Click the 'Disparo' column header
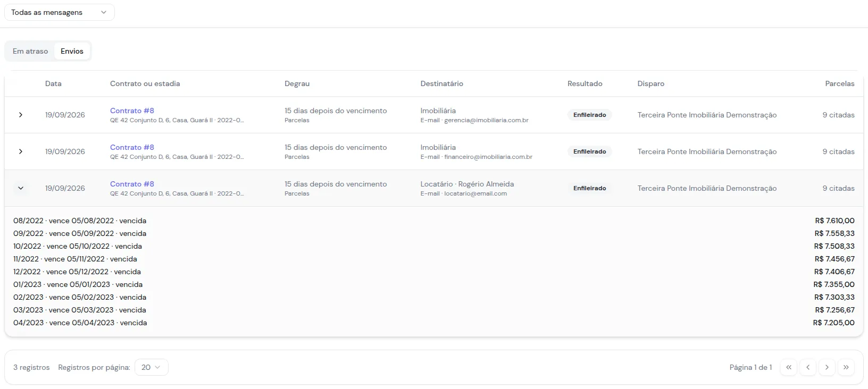The height and width of the screenshot is (389, 868). coord(651,83)
